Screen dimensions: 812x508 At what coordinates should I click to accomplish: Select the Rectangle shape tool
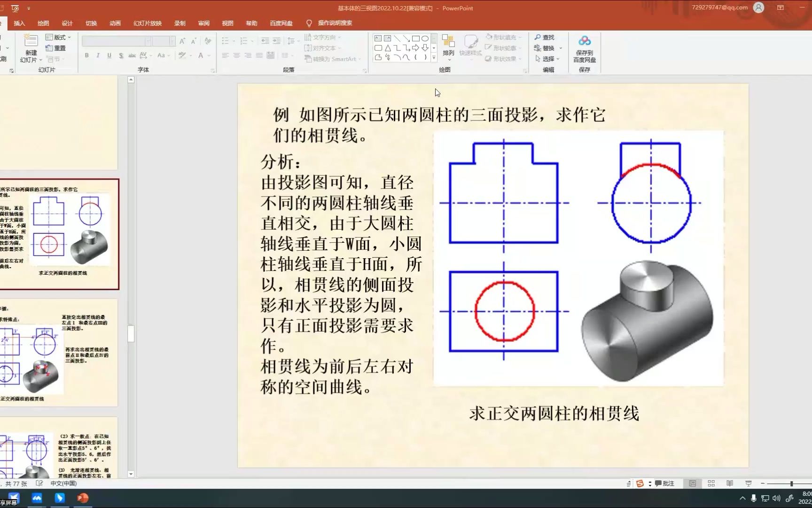tap(416, 39)
